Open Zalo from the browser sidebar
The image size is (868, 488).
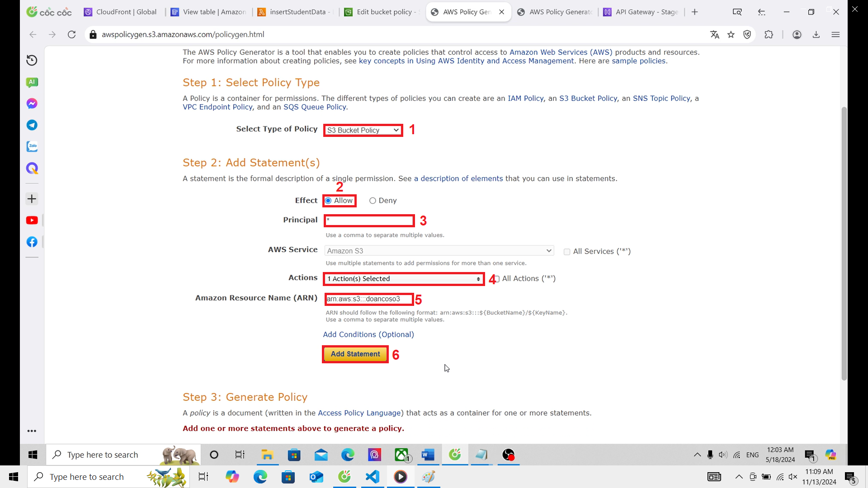(x=32, y=146)
